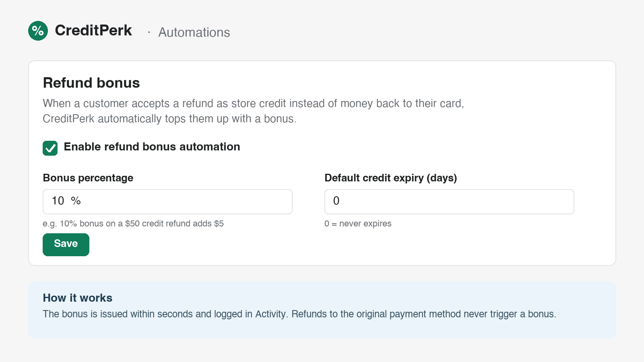
Task: Click the '0 = never expires' hint
Action: pos(358,224)
